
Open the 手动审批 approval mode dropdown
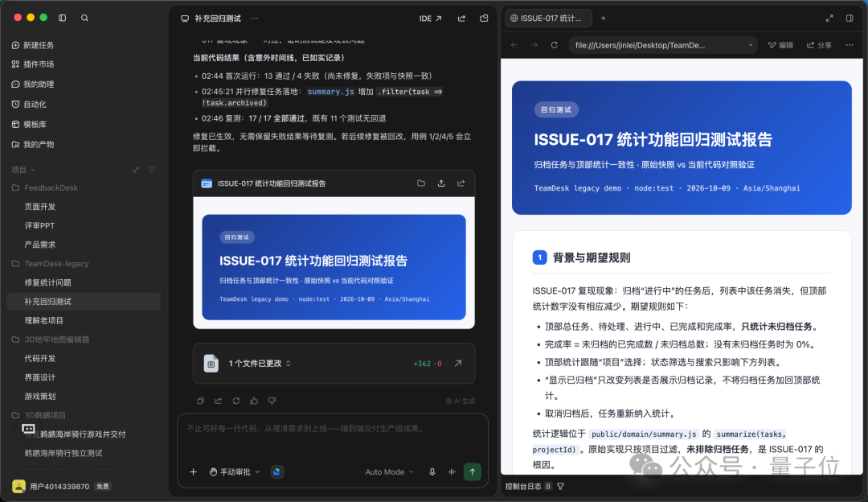(235, 472)
